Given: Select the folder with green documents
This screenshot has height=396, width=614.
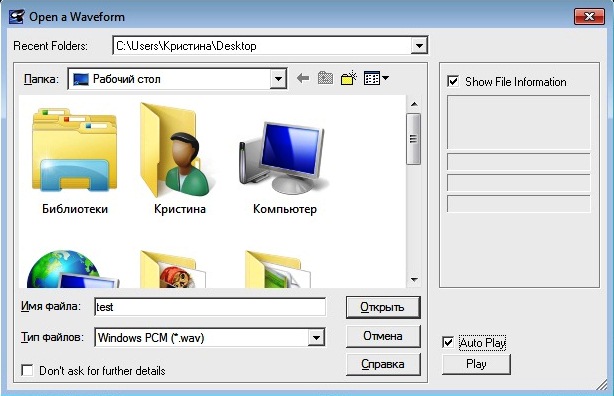Looking at the screenshot, I should (x=278, y=269).
